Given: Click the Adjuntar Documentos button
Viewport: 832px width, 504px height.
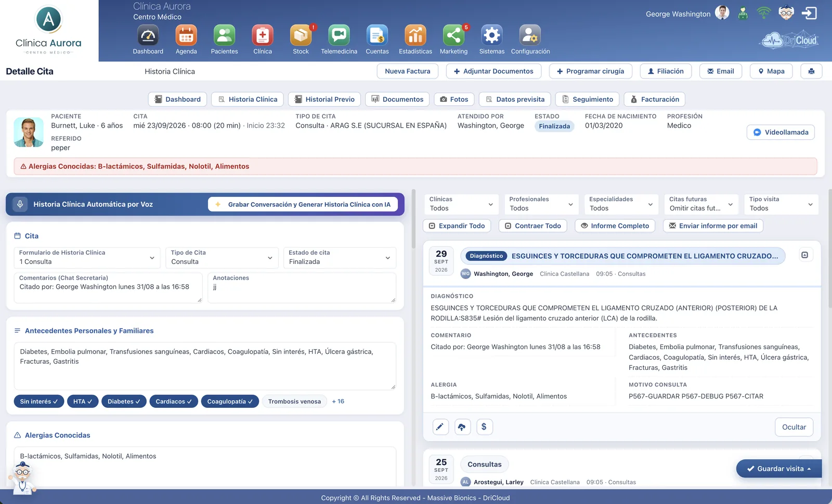Looking at the screenshot, I should (x=493, y=71).
